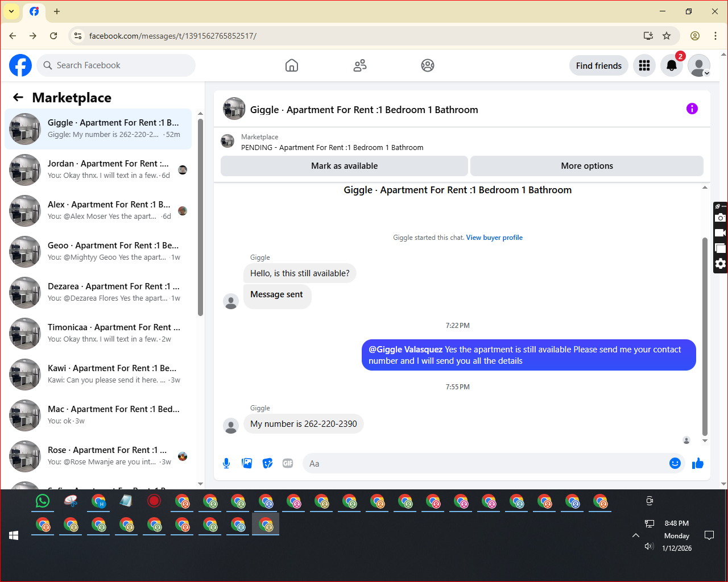Open Chrome profile icon
The height and width of the screenshot is (582, 728).
(x=695, y=36)
